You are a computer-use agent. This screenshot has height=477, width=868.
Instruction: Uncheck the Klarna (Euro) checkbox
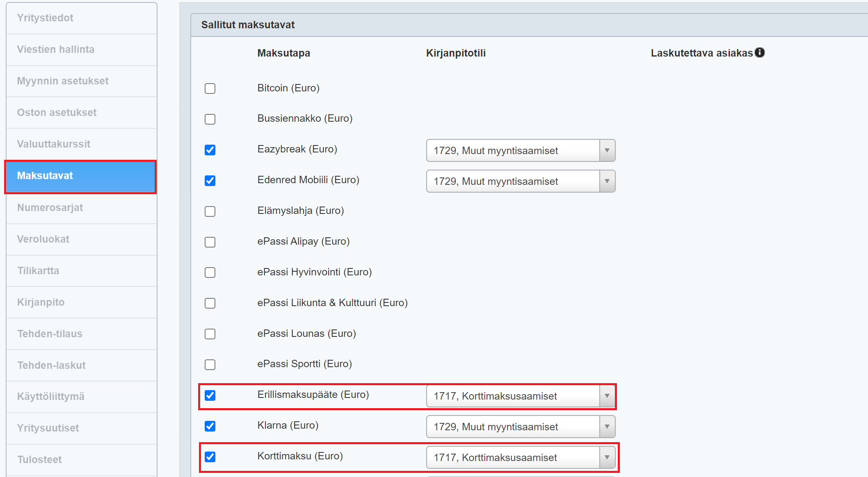(210, 426)
